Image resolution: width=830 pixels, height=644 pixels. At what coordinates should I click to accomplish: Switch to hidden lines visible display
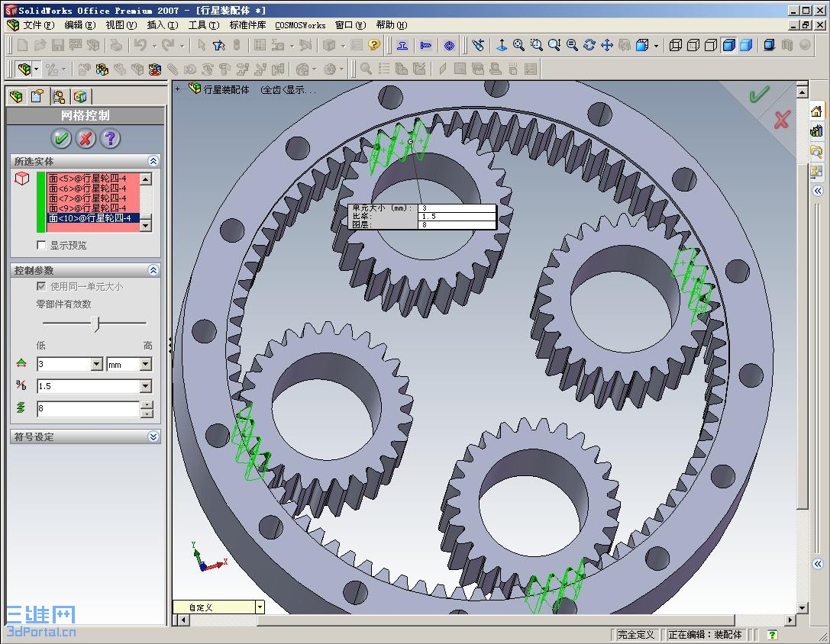tap(693, 46)
